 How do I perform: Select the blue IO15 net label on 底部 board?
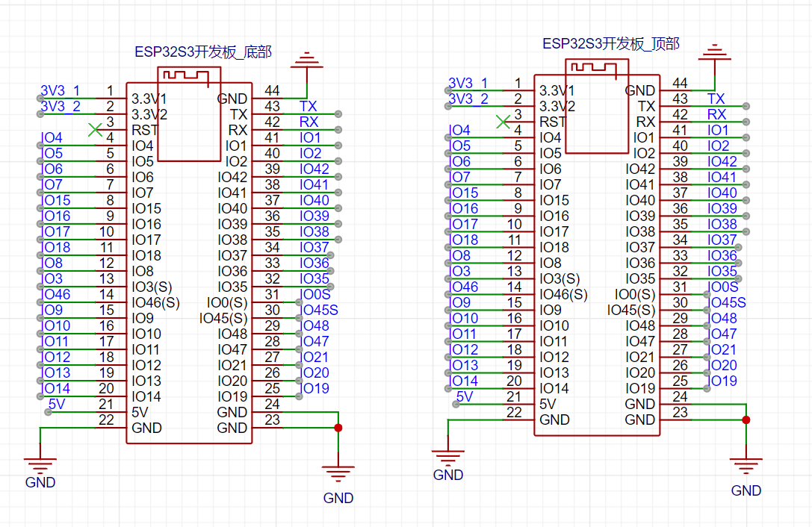(56, 200)
